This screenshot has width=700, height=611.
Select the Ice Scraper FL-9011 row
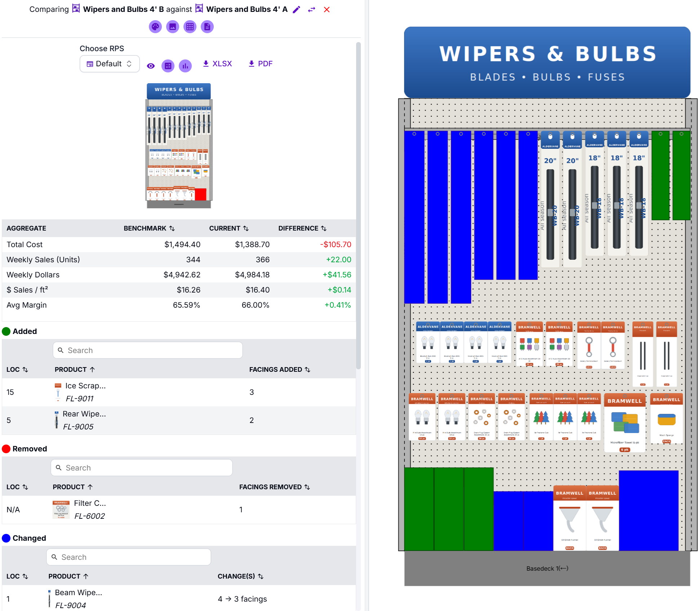[179, 392]
